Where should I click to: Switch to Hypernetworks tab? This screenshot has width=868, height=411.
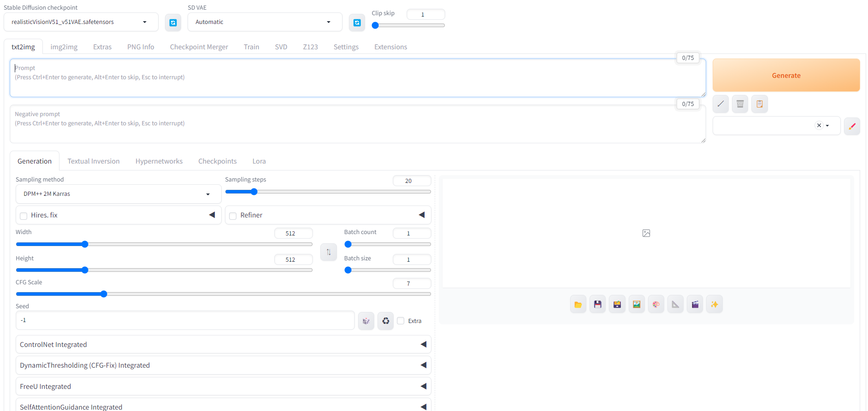coord(159,161)
